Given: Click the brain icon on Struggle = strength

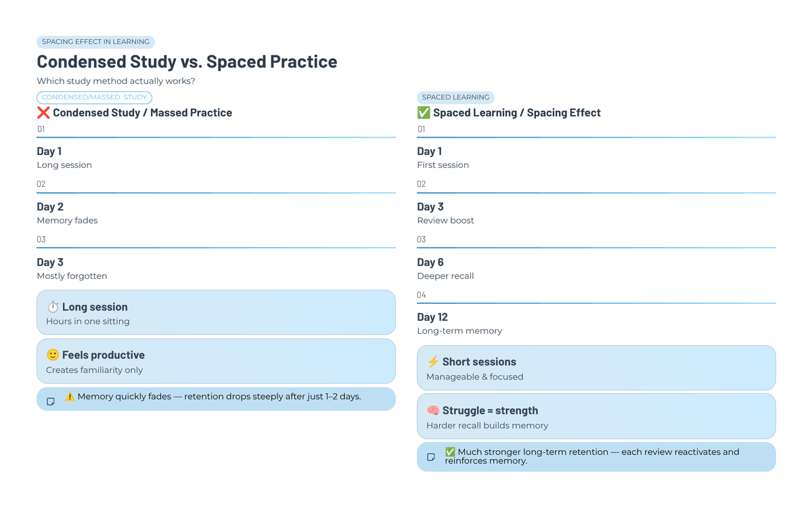Looking at the screenshot, I should pos(433,411).
